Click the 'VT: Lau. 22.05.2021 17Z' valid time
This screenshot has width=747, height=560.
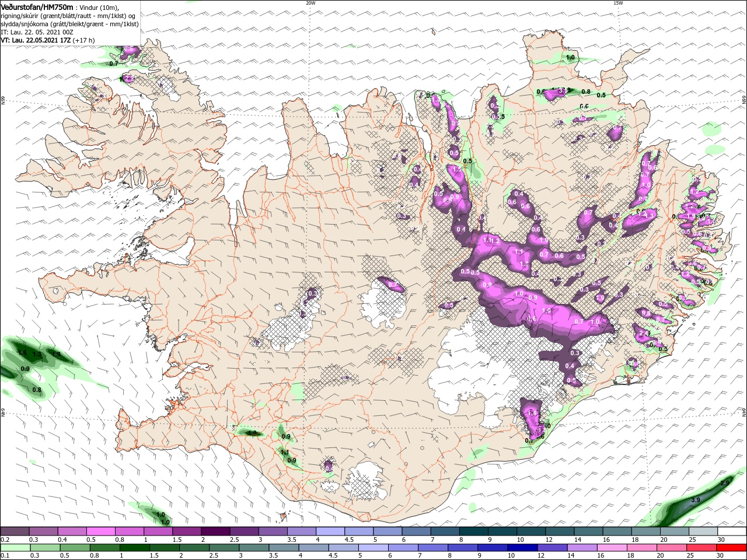pos(36,40)
